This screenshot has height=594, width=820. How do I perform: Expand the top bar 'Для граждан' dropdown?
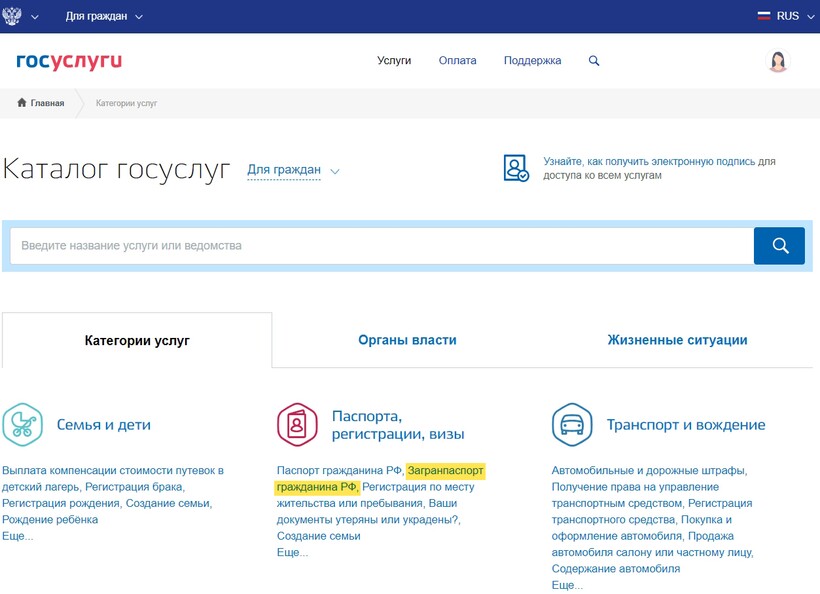tap(104, 17)
